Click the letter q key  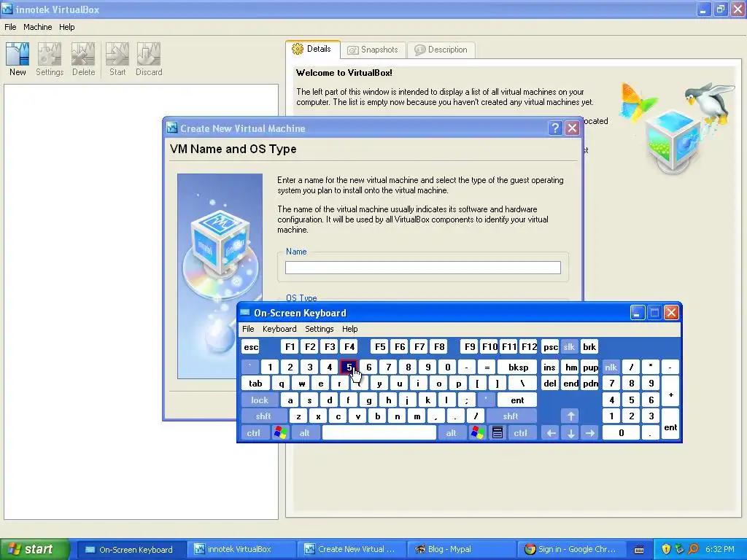click(x=282, y=384)
